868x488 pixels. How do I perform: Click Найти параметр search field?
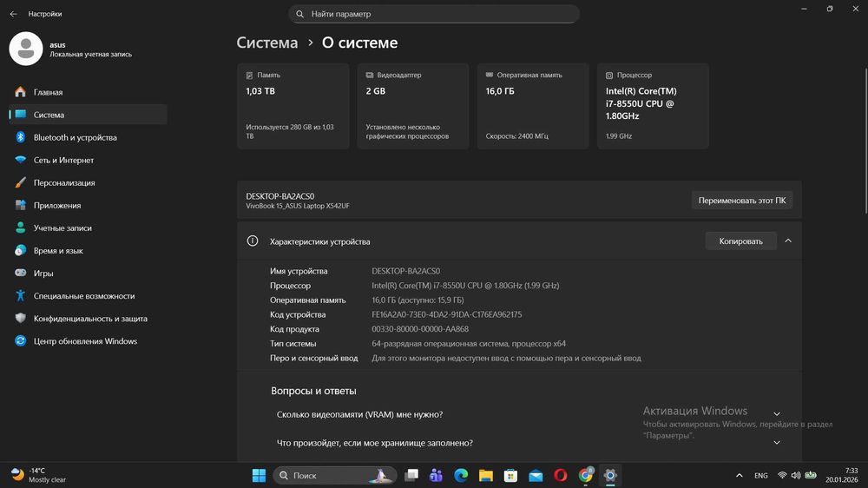(434, 14)
